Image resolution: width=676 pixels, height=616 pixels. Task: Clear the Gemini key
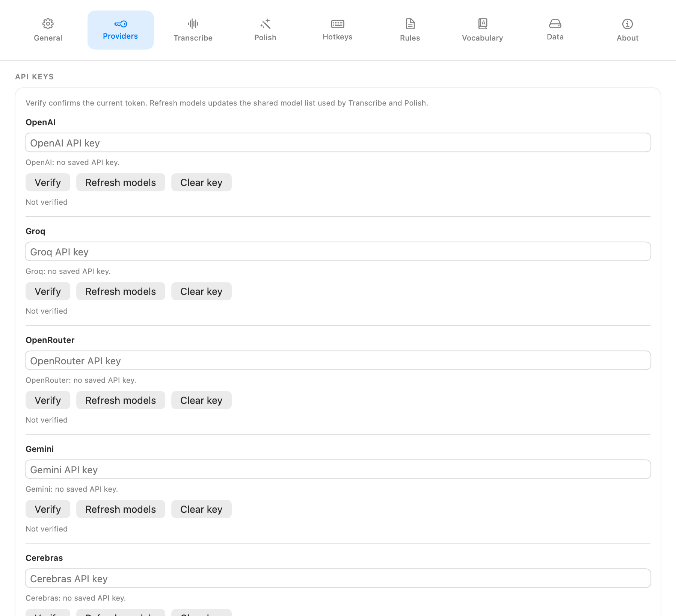click(201, 509)
